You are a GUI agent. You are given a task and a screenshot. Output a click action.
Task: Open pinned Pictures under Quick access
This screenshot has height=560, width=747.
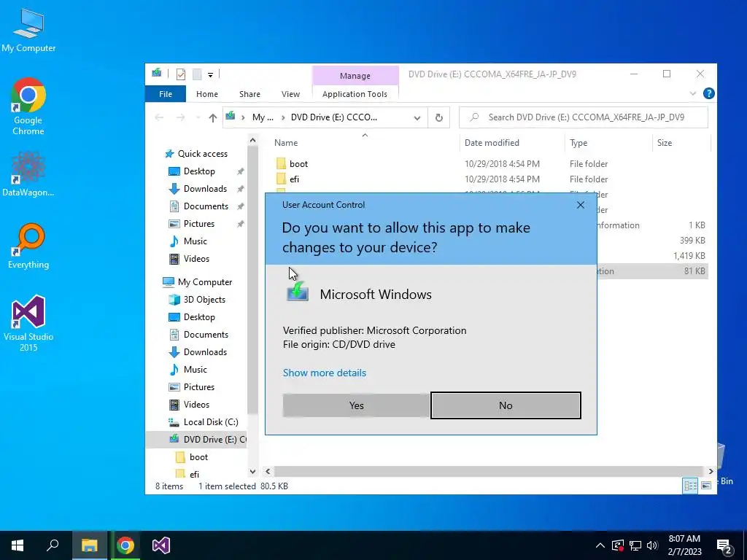click(198, 224)
